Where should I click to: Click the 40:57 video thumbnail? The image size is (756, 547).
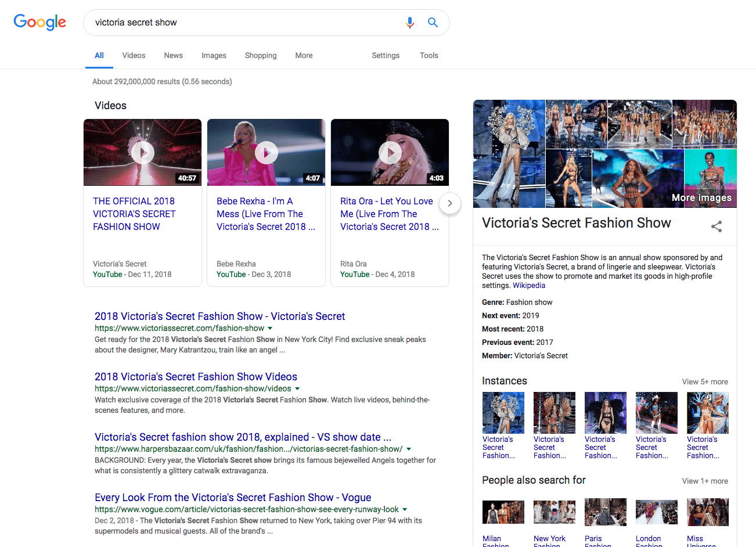click(x=143, y=153)
